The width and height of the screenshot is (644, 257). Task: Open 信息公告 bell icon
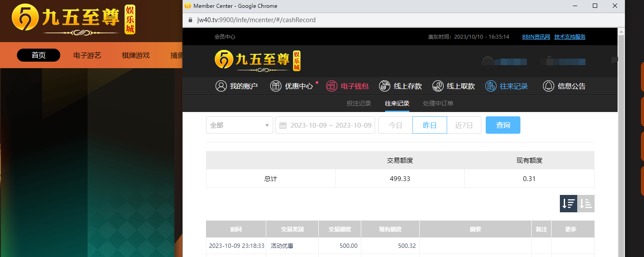tap(549, 86)
